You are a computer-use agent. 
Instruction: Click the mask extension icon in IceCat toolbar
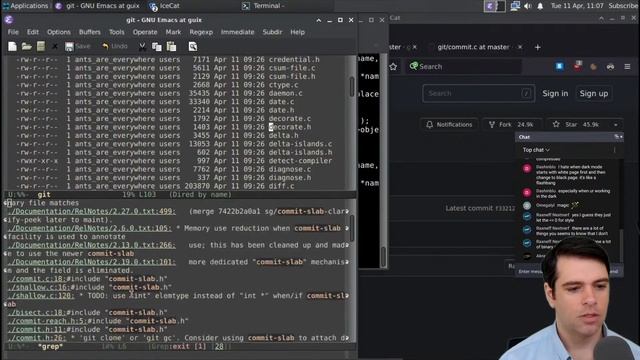click(x=610, y=67)
